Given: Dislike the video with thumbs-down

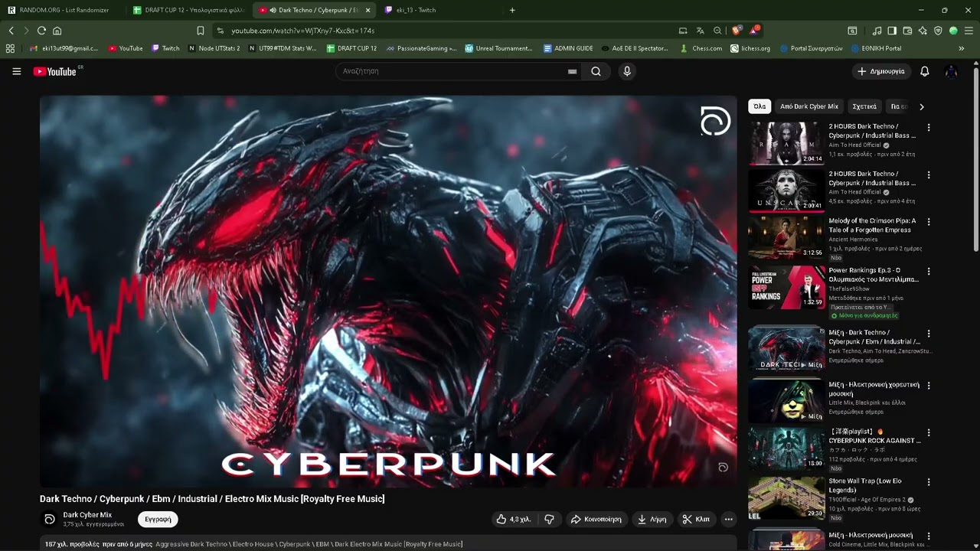Looking at the screenshot, I should point(549,519).
